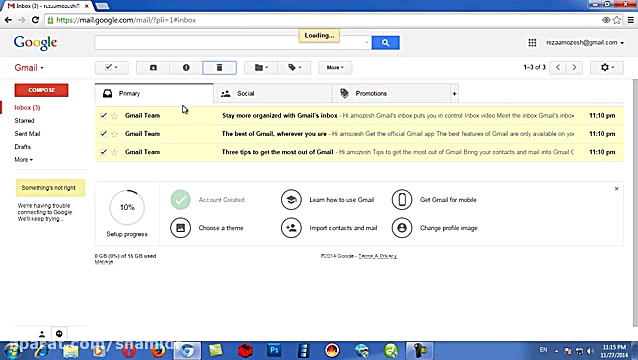Viewport: 638px width, 360px height.
Task: Open the More actions dropdown
Action: 335,68
